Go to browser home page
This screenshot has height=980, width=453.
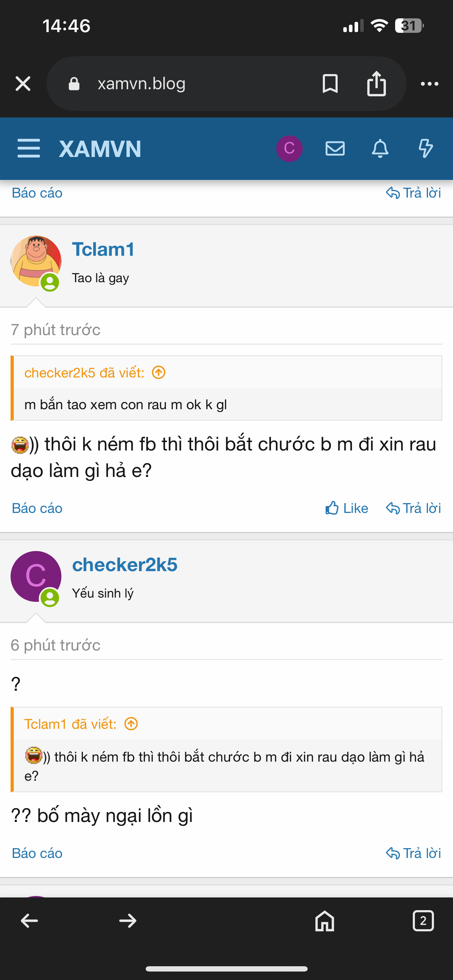click(x=325, y=921)
